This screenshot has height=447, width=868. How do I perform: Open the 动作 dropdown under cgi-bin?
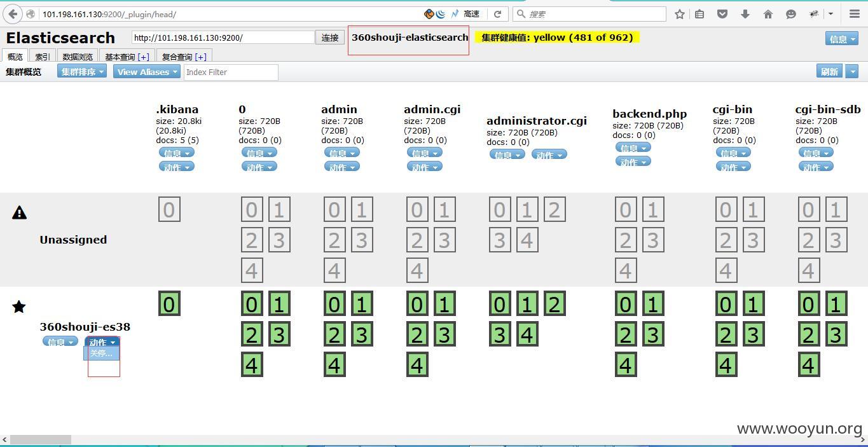point(733,167)
